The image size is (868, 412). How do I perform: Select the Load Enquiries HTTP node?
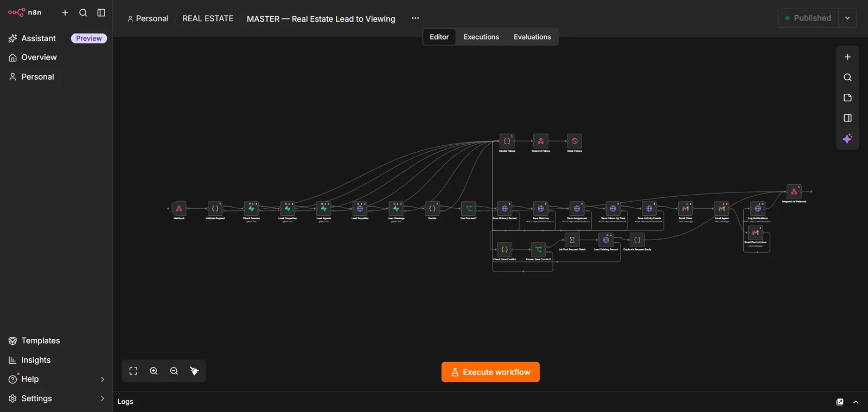tap(360, 209)
